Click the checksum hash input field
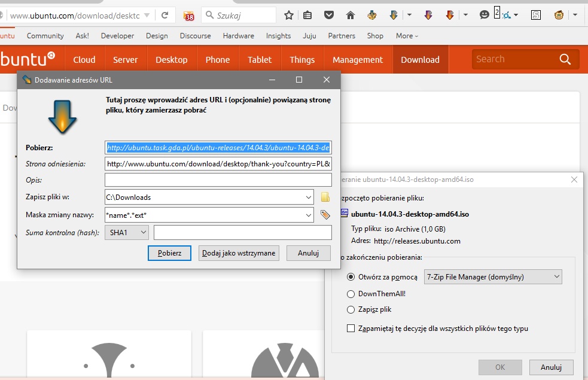The image size is (588, 380). pos(243,233)
